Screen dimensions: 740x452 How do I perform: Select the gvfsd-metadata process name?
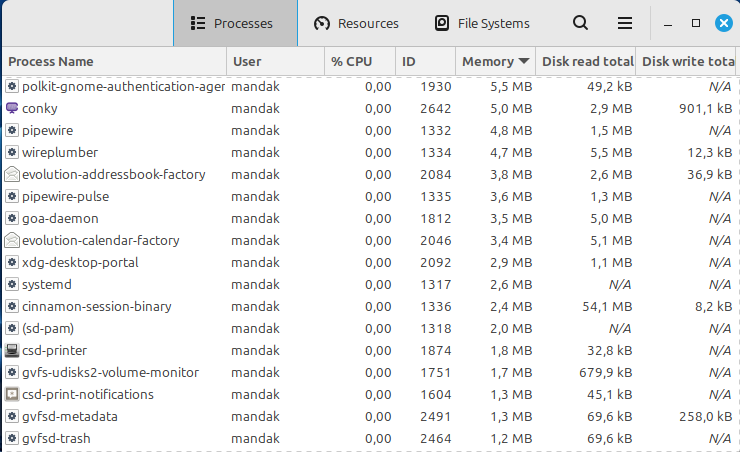(70, 417)
